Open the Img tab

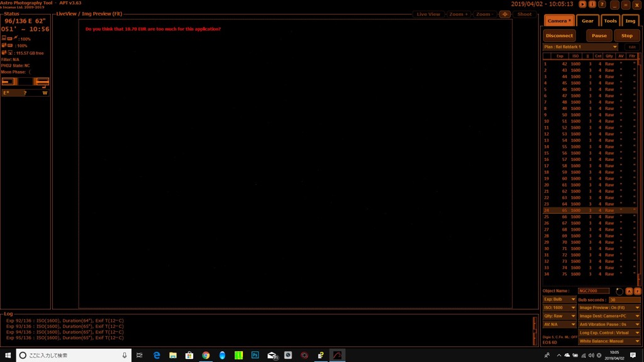(x=630, y=21)
